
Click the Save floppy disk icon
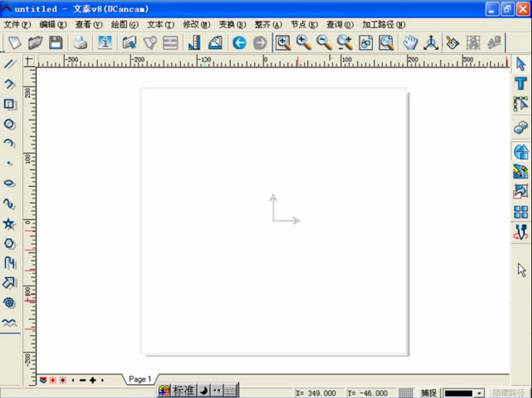56,43
